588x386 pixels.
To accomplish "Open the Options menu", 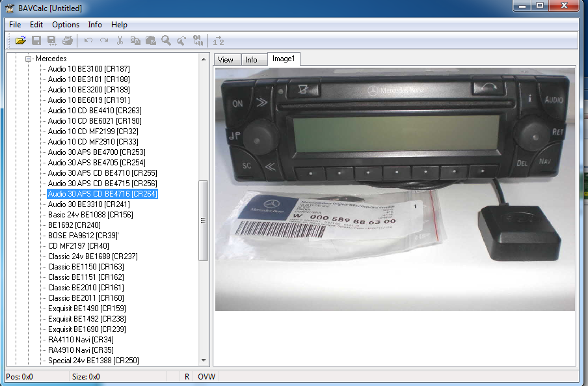I will 65,24.
